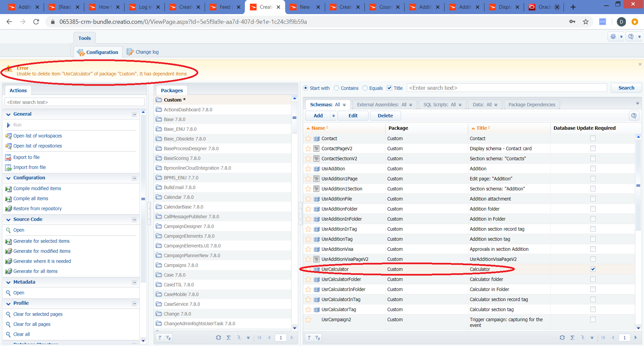Focus the Actions search text field
The width and height of the screenshot is (644, 346).
pyautogui.click(x=74, y=102)
